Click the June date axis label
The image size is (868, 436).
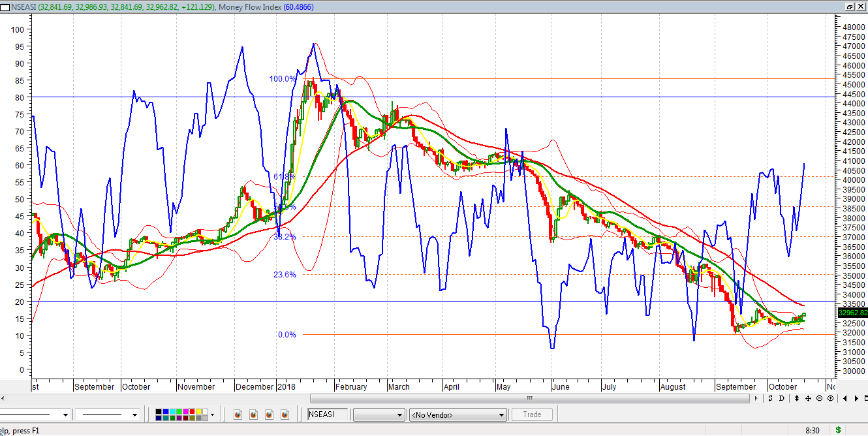(561, 386)
